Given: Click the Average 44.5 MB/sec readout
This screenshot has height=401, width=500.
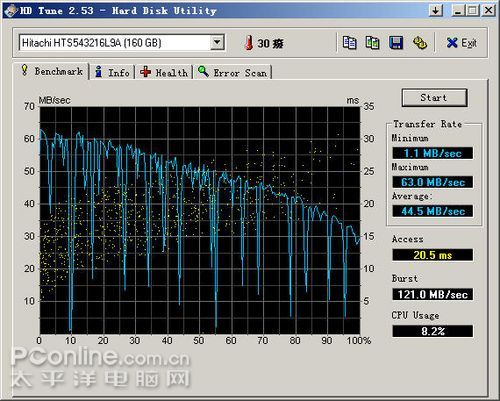Looking at the screenshot, I should tap(433, 211).
